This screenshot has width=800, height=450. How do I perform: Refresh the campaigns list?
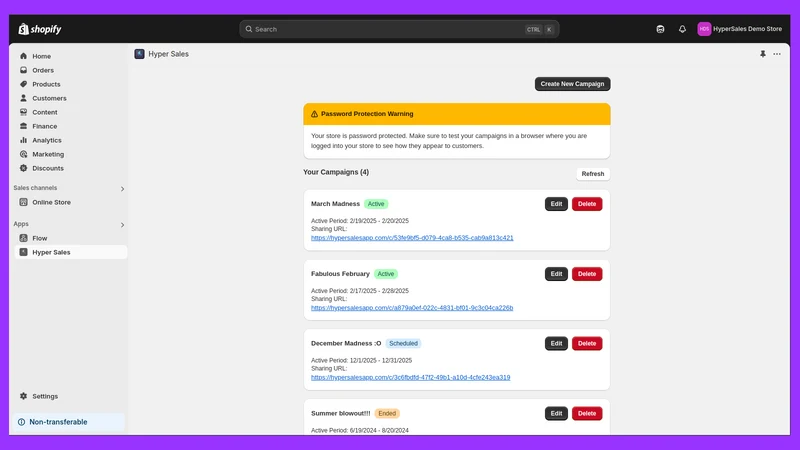point(593,174)
